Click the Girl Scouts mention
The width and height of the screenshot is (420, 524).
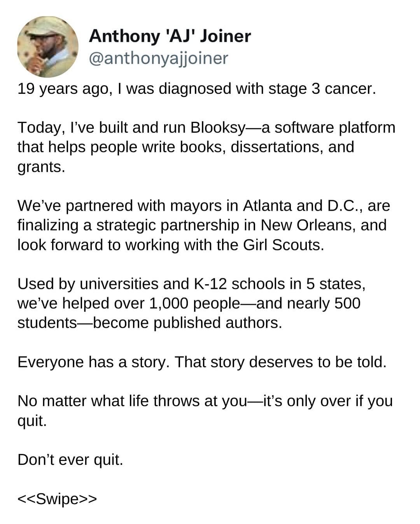coord(283,245)
